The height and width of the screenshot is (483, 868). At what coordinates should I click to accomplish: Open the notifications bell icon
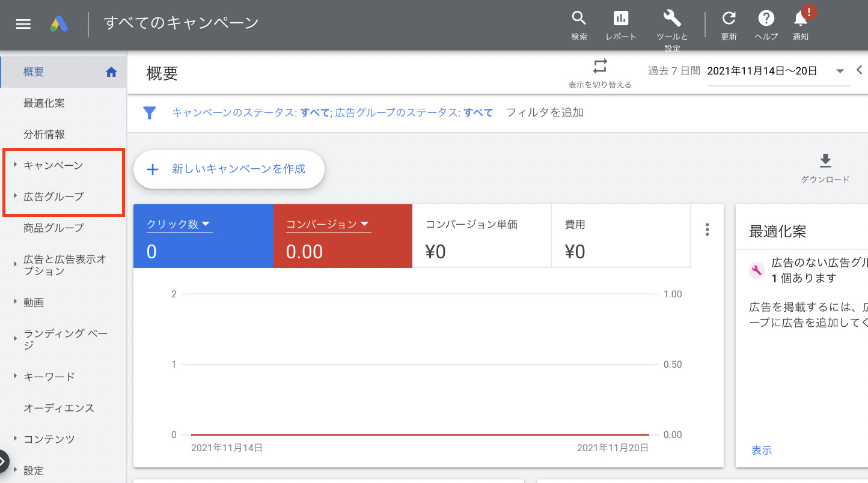click(x=801, y=18)
